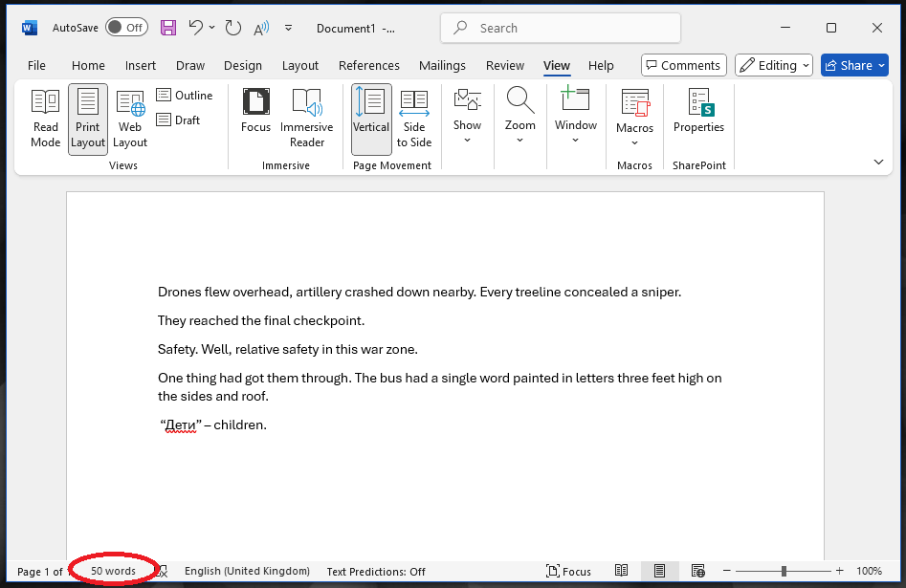Select Web Layout icon in status bar
Image resolution: width=906 pixels, height=588 pixels.
tap(698, 571)
